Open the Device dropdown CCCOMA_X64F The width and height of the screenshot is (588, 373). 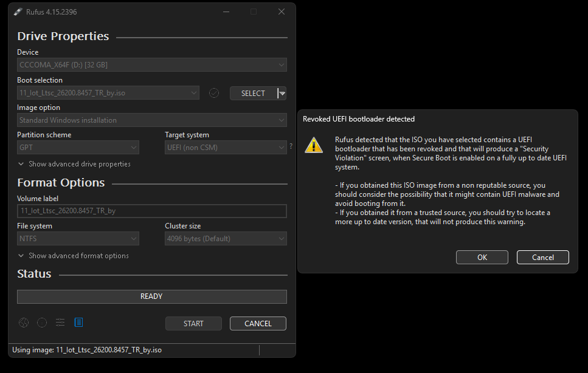[x=152, y=65]
